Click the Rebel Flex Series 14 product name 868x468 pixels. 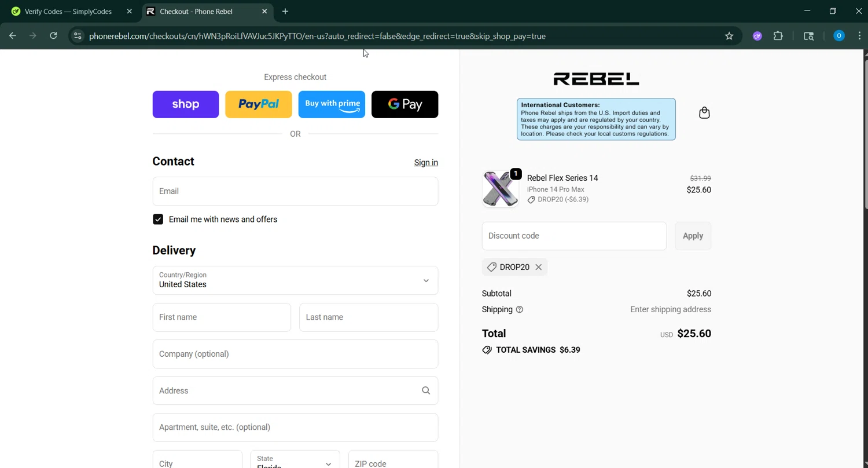[562, 178]
